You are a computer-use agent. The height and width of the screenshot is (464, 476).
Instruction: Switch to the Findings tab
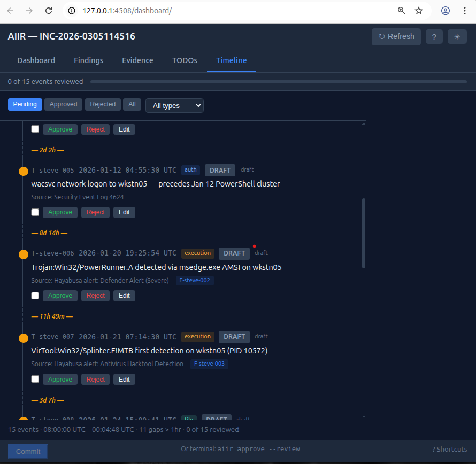coord(88,60)
